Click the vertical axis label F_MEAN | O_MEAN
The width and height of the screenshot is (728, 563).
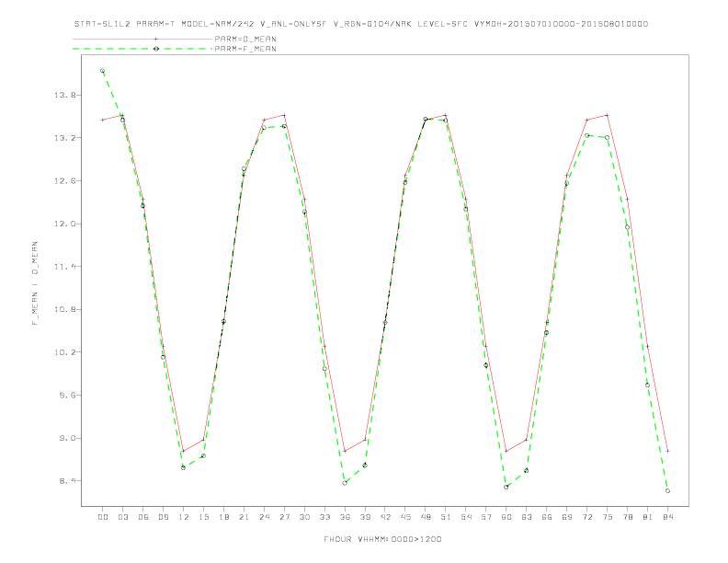(35, 283)
